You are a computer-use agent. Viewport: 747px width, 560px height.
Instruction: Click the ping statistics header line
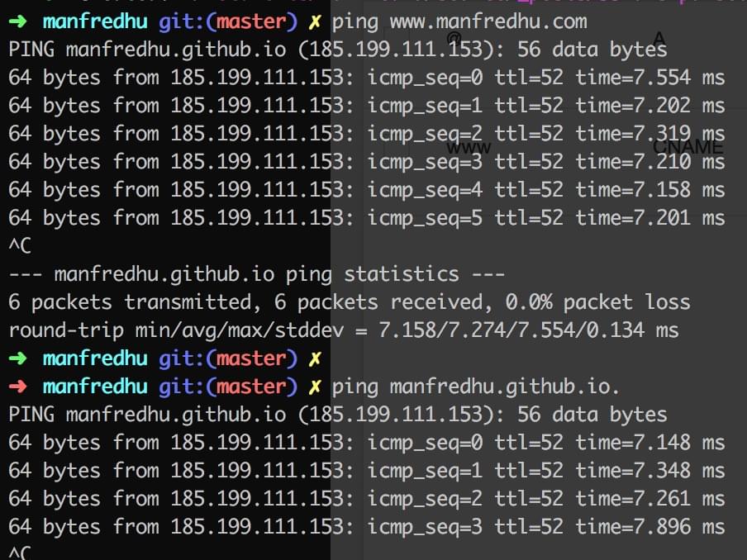[256, 274]
